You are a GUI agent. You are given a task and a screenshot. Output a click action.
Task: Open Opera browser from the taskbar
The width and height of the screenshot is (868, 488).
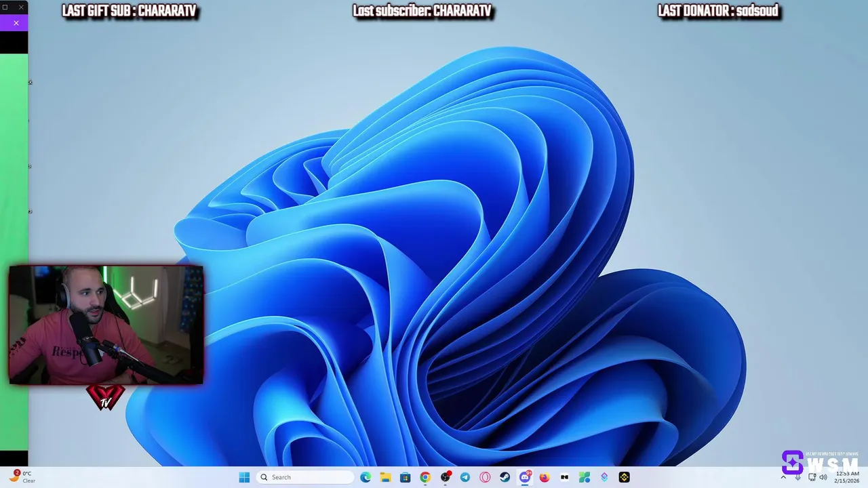(x=485, y=477)
